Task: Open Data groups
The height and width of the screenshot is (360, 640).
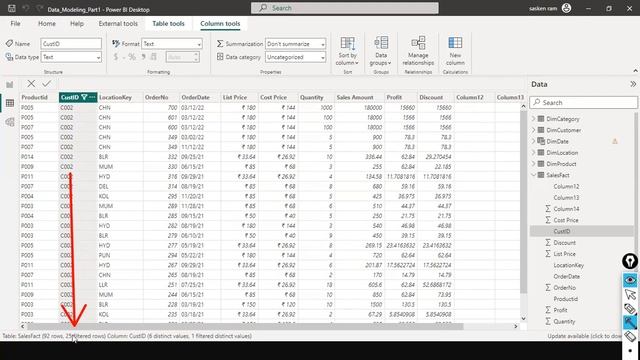Action: (381, 51)
